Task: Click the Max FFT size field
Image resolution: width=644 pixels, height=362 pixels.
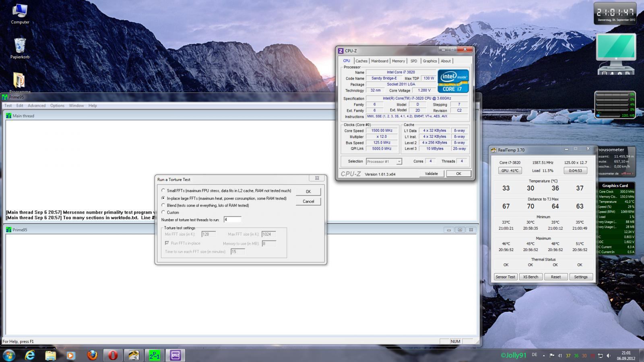Action: coord(268,234)
